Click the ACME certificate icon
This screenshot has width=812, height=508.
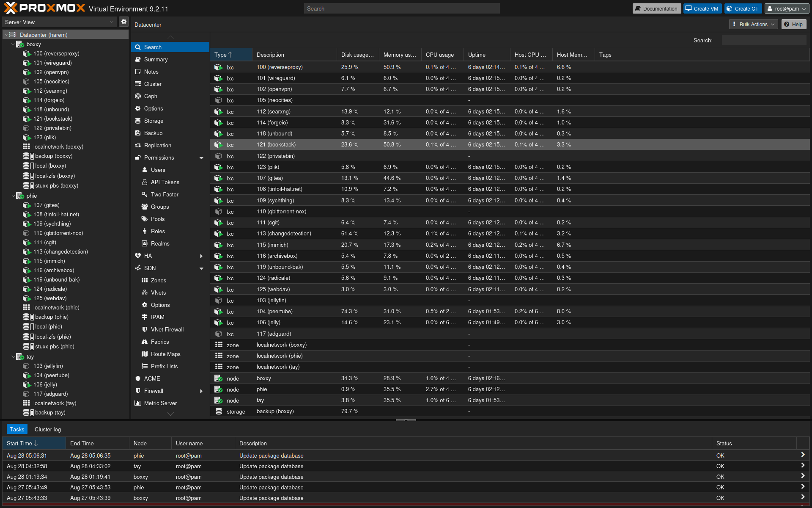tap(138, 378)
